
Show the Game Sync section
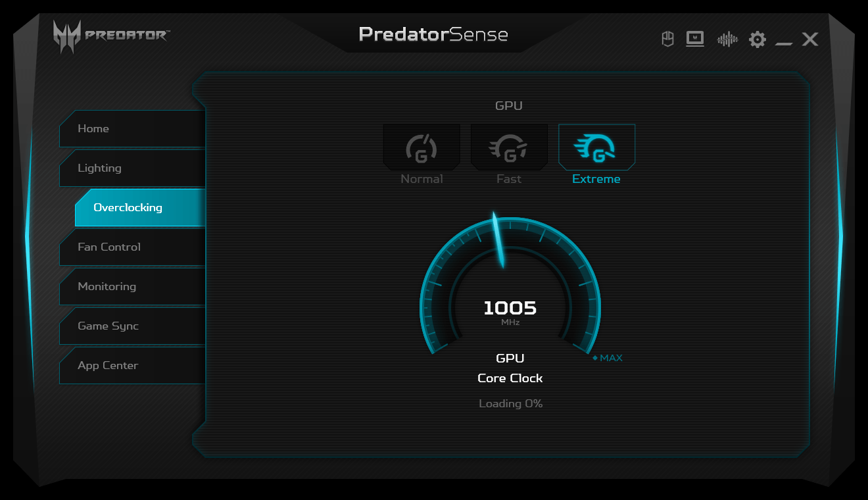[132, 326]
